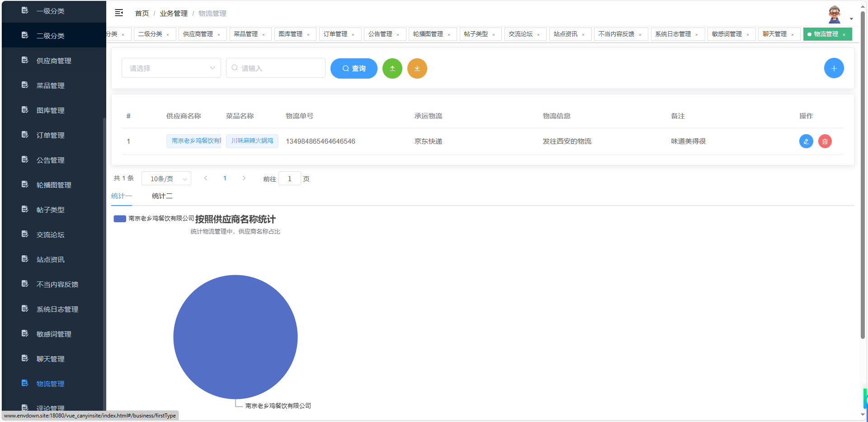Open the 10条/页 page size dropdown
The width and height of the screenshot is (868, 422).
click(x=166, y=178)
